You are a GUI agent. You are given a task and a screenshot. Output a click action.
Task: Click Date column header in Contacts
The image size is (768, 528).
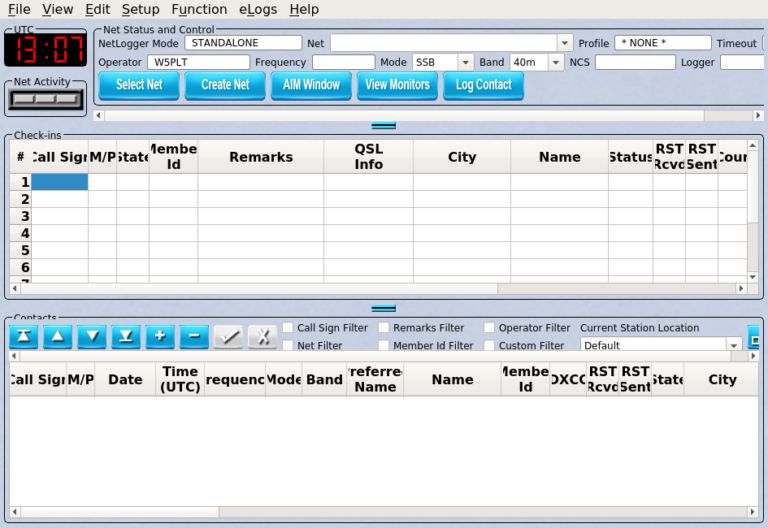(125, 379)
